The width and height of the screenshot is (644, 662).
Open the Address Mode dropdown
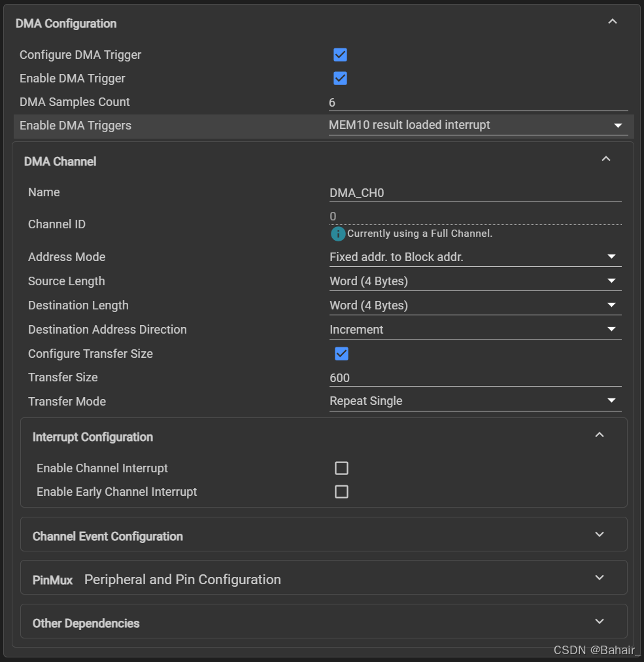point(475,257)
